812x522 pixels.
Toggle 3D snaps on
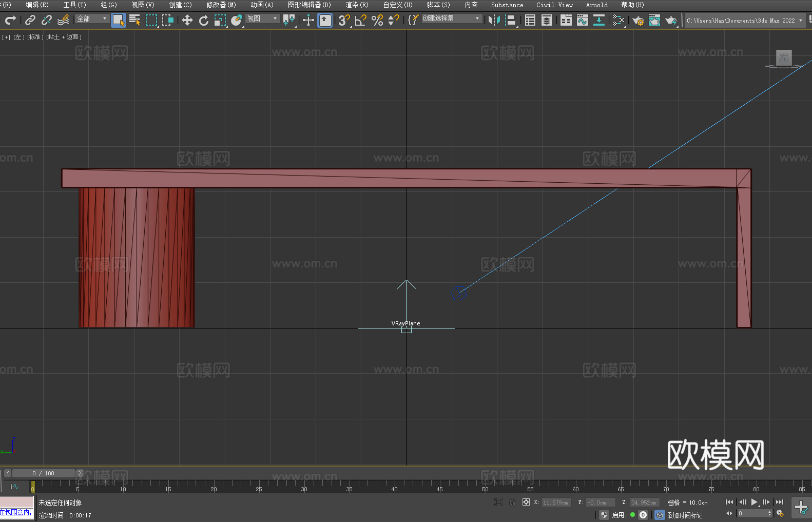[344, 20]
